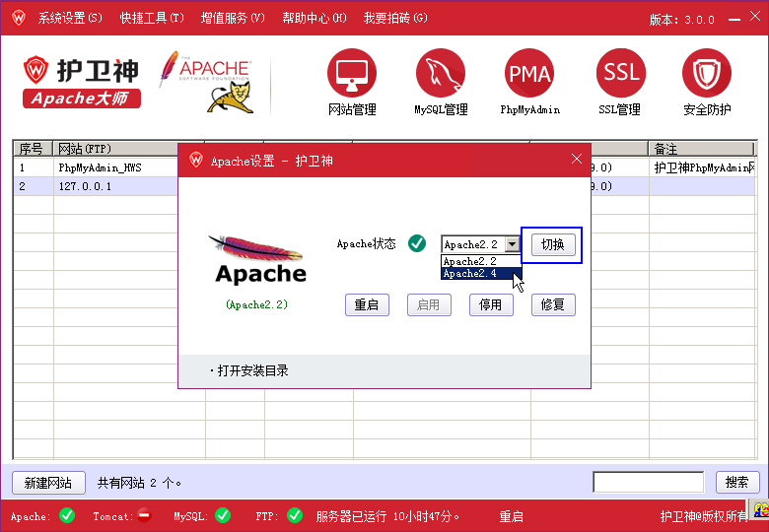Screen dimensions: 769x532
Task: Click the 搜索 button
Action: tap(737, 482)
